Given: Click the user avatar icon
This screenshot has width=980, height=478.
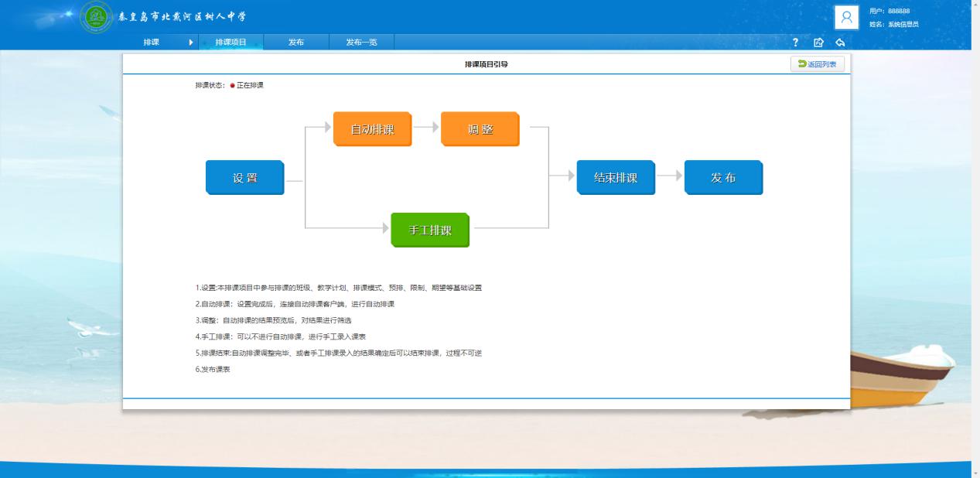Looking at the screenshot, I should [x=847, y=17].
